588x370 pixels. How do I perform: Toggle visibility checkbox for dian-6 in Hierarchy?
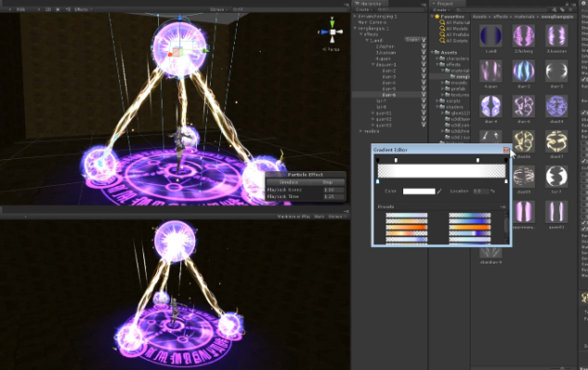pos(425,94)
